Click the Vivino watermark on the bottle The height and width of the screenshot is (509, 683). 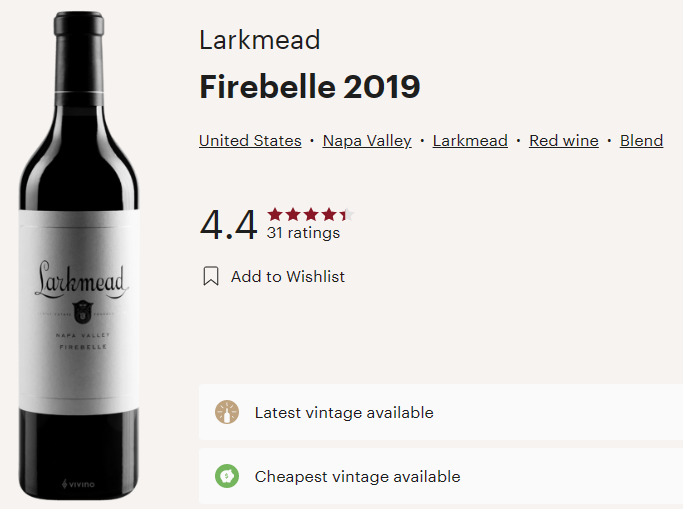77,485
